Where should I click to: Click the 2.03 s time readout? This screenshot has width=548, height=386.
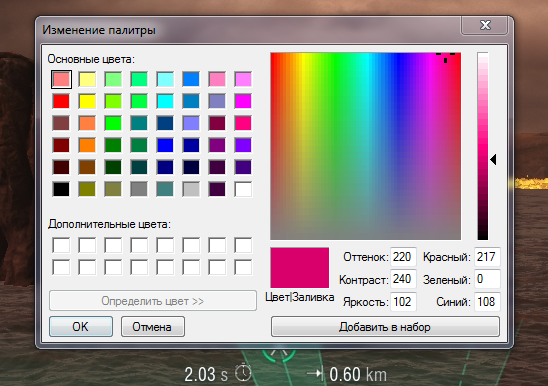click(x=206, y=374)
